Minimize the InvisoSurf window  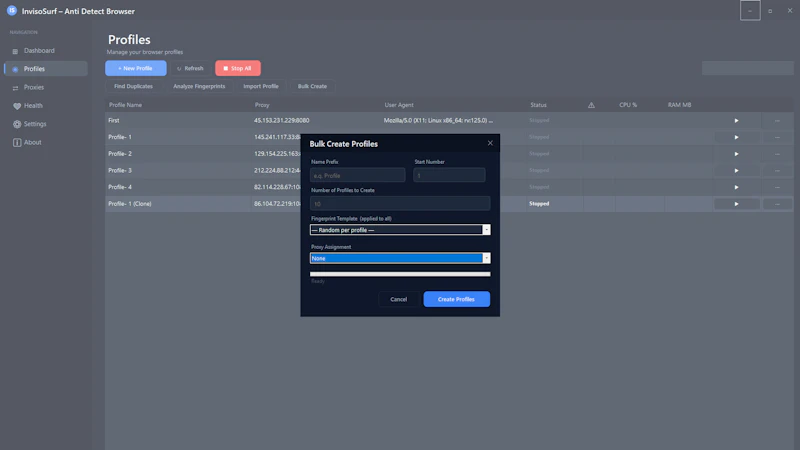pyautogui.click(x=750, y=11)
